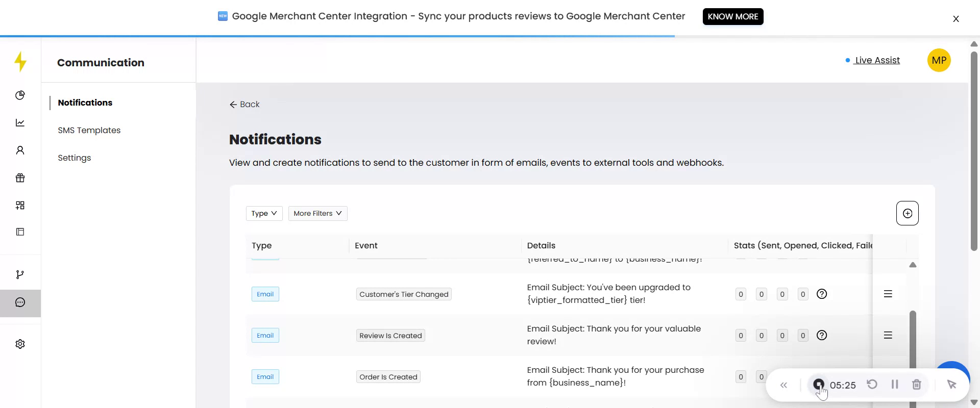Go Back using the arrow link
Image resolution: width=980 pixels, height=408 pixels.
[244, 104]
